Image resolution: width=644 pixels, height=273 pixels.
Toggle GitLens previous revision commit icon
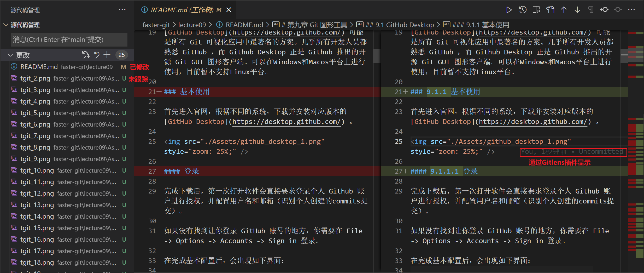(x=604, y=10)
